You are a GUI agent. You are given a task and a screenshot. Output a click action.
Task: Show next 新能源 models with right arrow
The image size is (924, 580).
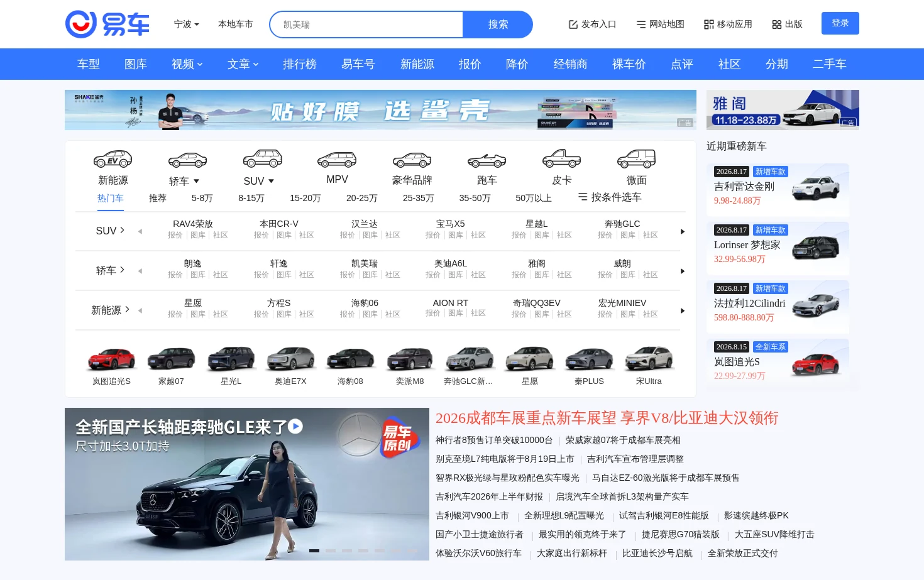[683, 311]
